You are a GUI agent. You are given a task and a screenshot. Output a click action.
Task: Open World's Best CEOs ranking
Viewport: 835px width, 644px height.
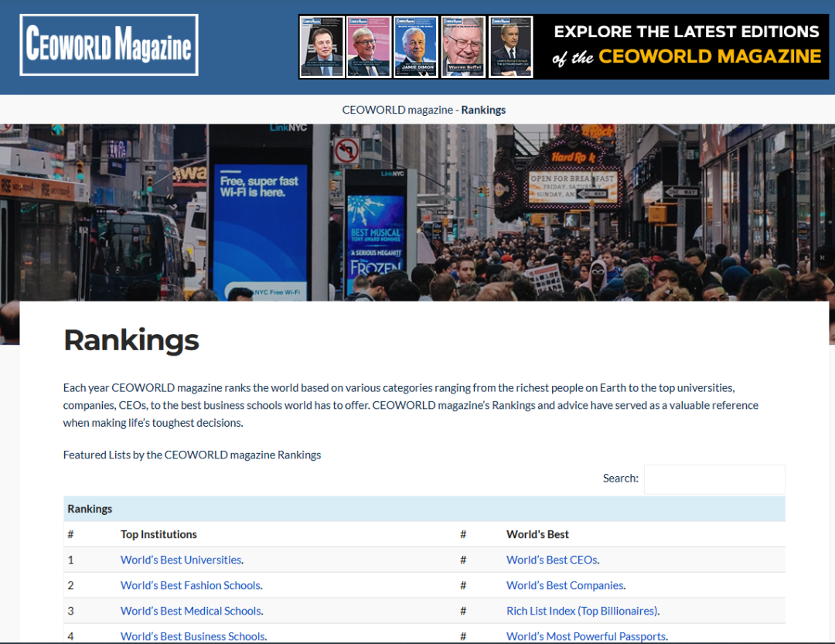click(551, 560)
